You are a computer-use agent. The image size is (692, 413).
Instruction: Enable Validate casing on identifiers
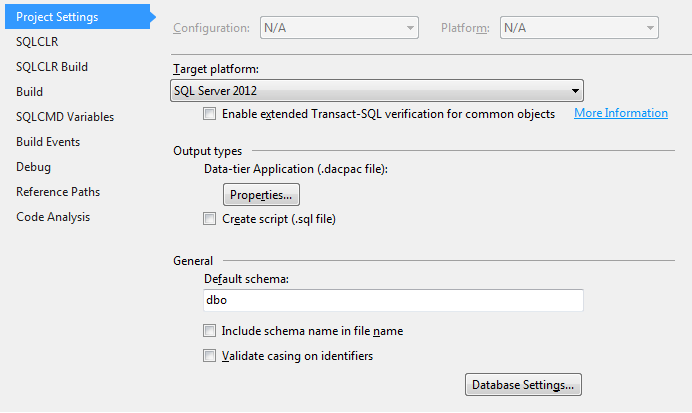click(209, 356)
